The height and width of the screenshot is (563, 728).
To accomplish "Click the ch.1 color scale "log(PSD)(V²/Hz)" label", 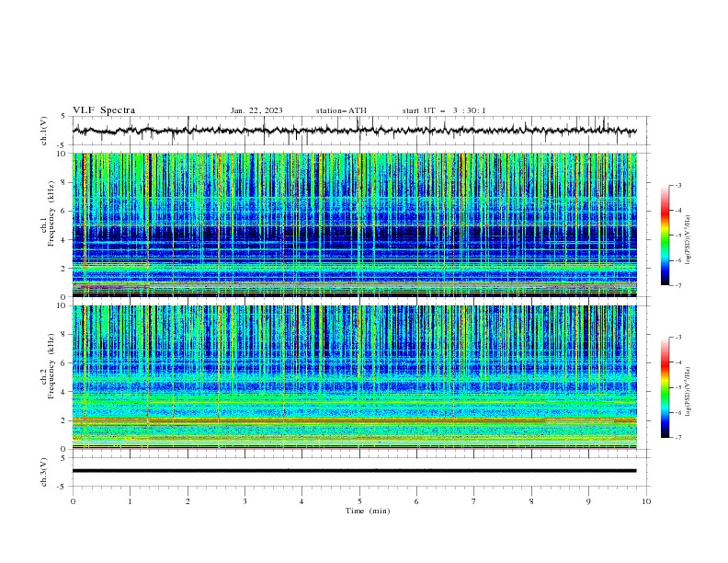I will pyautogui.click(x=688, y=240).
